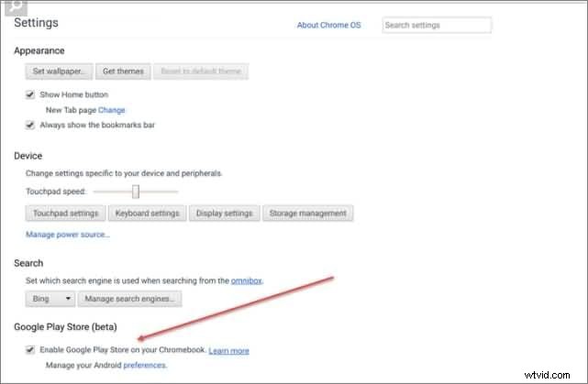Open the Bing search engine dropdown
Viewport: 588px width, 384px height.
(x=50, y=299)
